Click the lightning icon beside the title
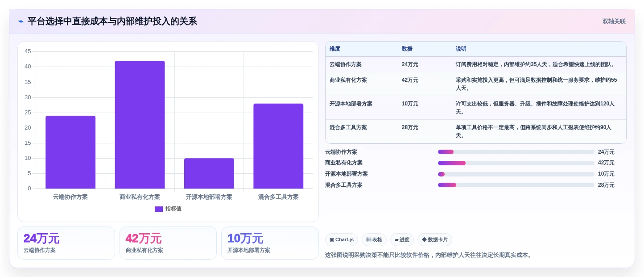This screenshot has width=644, height=277. (x=21, y=21)
